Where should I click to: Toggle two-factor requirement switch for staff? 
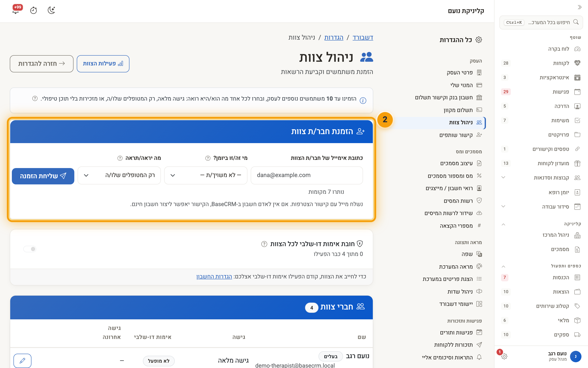tap(30, 249)
